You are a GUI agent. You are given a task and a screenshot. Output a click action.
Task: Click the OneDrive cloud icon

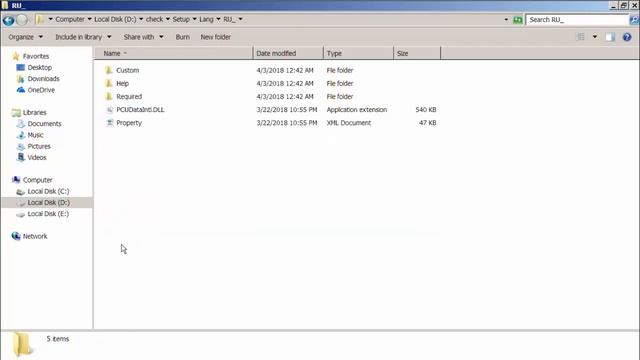tap(21, 90)
